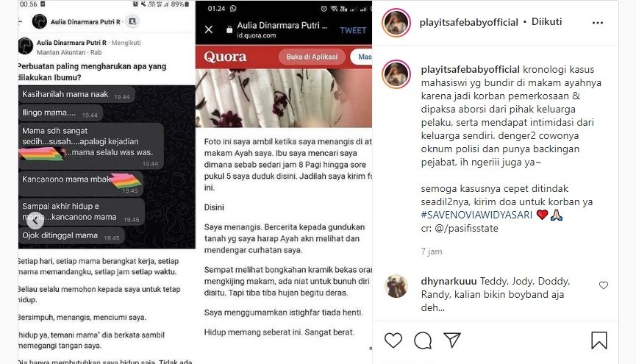Like the post with the heart icon
This screenshot has width=636, height=364.
click(x=393, y=340)
